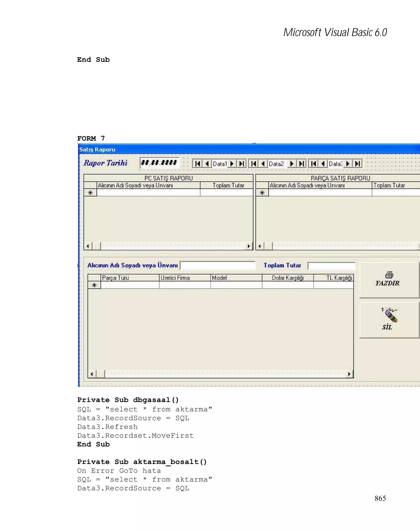Click Alıcının Adı header in PC SATIŞ RAPORU grid
Image resolution: width=420 pixels, height=530 pixels.
(x=148, y=185)
